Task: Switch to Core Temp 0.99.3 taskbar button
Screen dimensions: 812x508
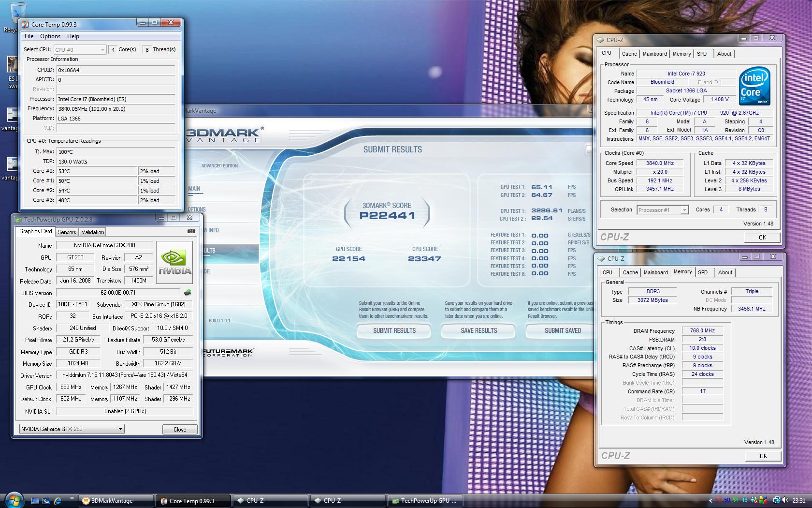Action: coord(193,501)
